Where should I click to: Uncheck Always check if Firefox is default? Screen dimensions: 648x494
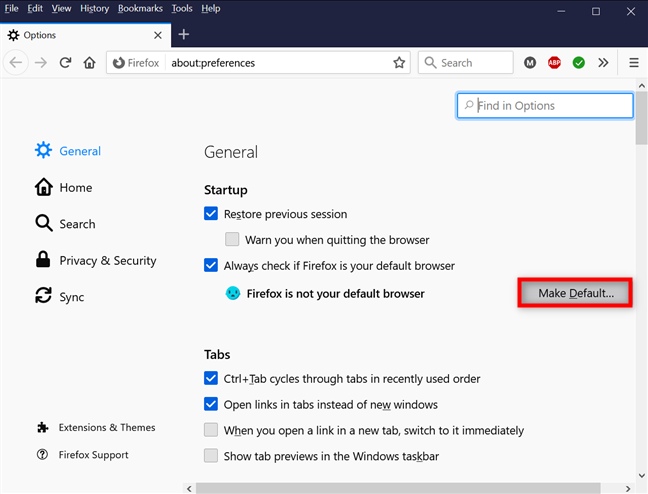tap(211, 265)
